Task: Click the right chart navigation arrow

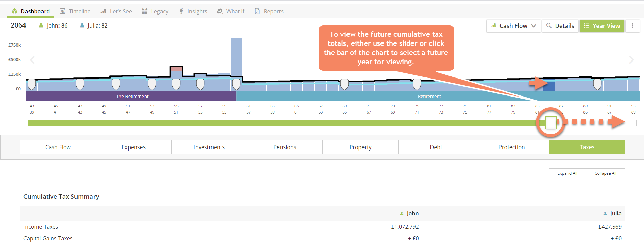Action: click(631, 60)
